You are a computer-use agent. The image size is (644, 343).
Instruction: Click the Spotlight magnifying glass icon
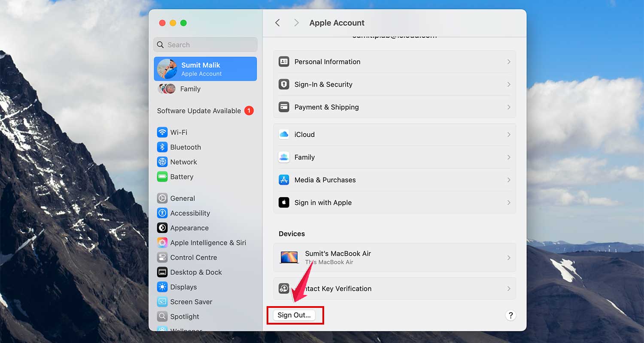click(162, 316)
